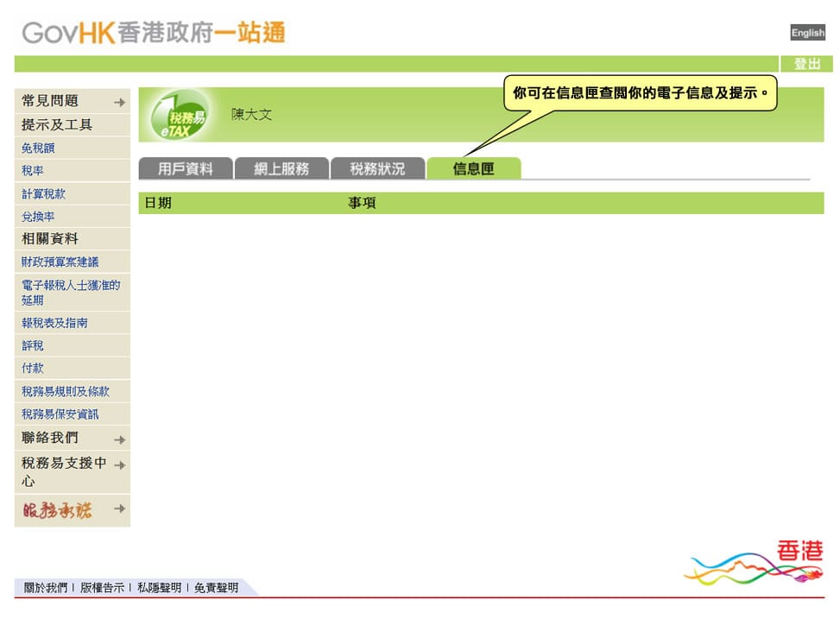Open the 稅率 sidebar link
The height and width of the screenshot is (619, 840).
coord(33,171)
